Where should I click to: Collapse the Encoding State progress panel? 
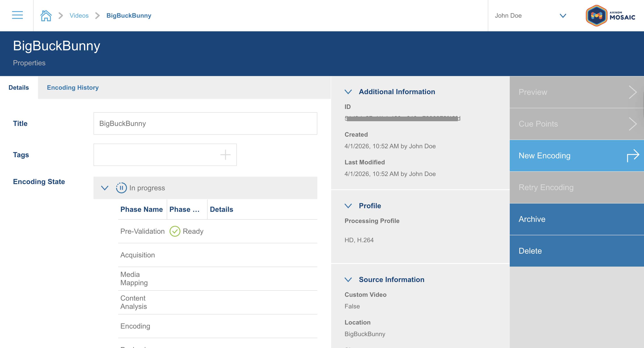click(x=105, y=188)
